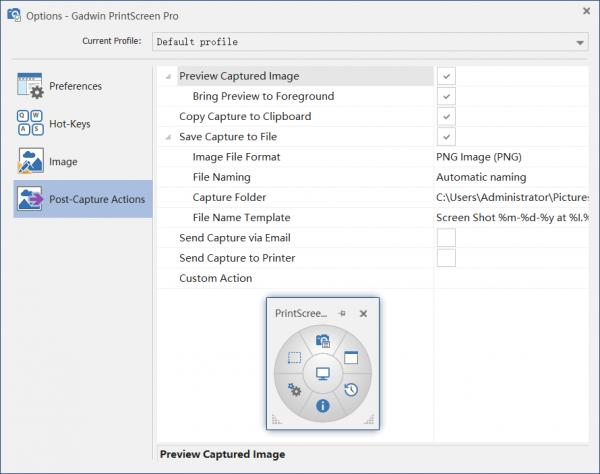This screenshot has width=600, height=474.
Task: Toggle Copy Capture to Clipboard checkbox
Action: [446, 116]
